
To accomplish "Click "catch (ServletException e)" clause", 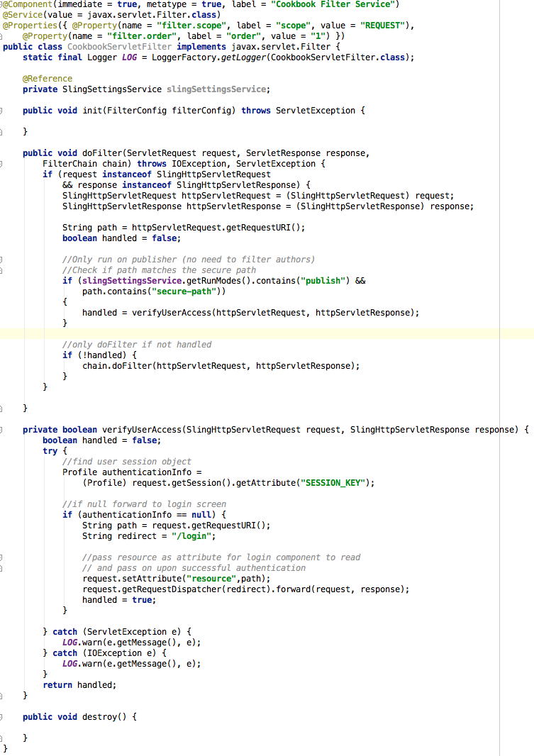I will (x=116, y=632).
